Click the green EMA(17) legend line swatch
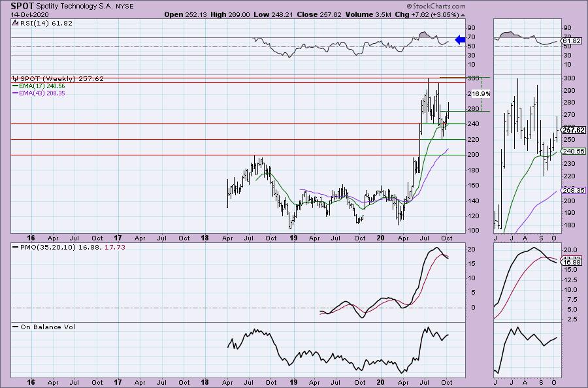Screen dimensions: 588x388 16,86
